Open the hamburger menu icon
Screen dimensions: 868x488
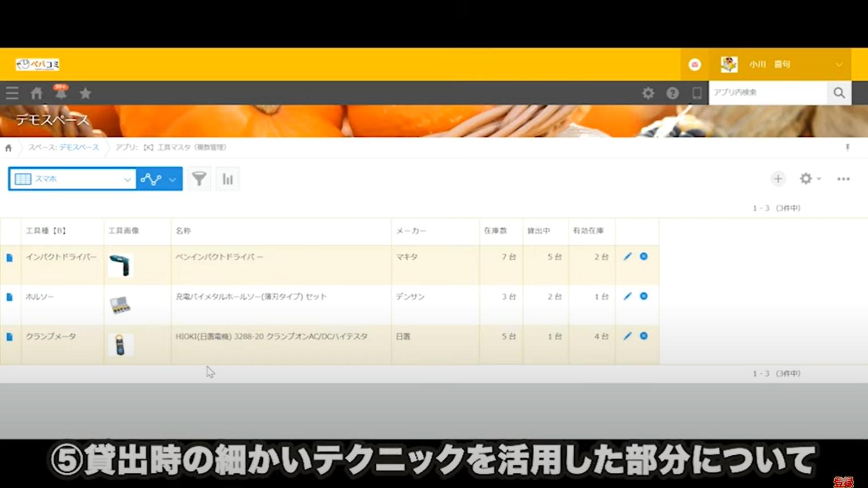click(12, 93)
